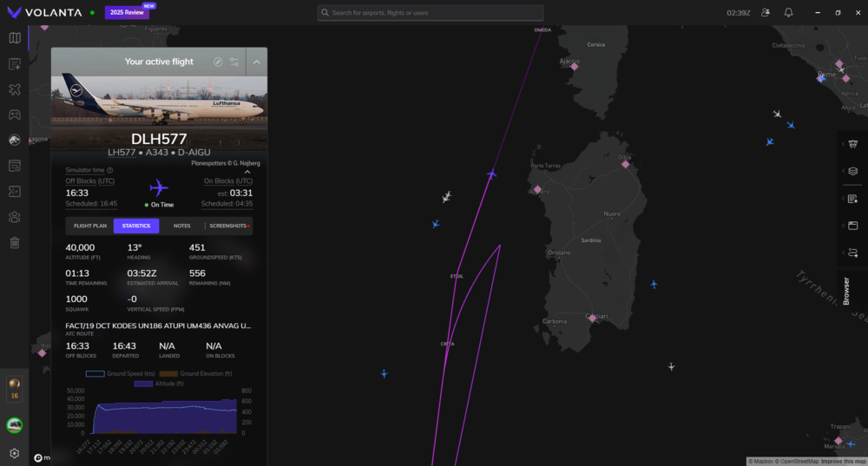
Task: Switch to the Notes tab
Action: [x=181, y=226]
